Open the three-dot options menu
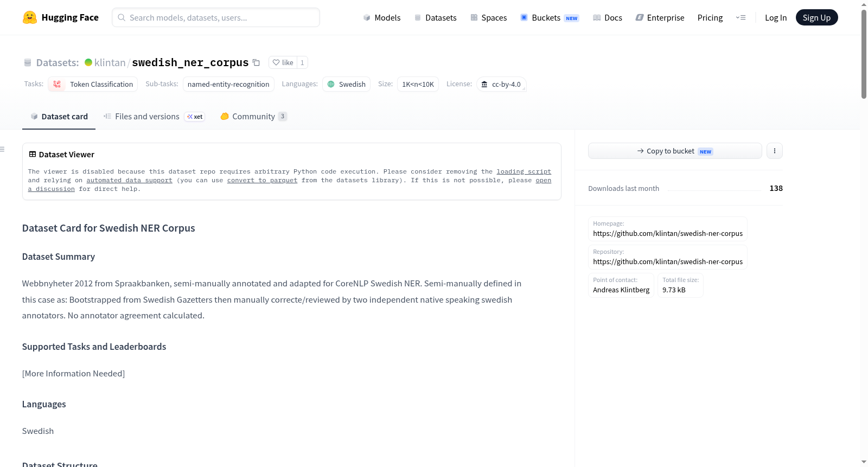Screen dimensions: 868x467 point(775,151)
